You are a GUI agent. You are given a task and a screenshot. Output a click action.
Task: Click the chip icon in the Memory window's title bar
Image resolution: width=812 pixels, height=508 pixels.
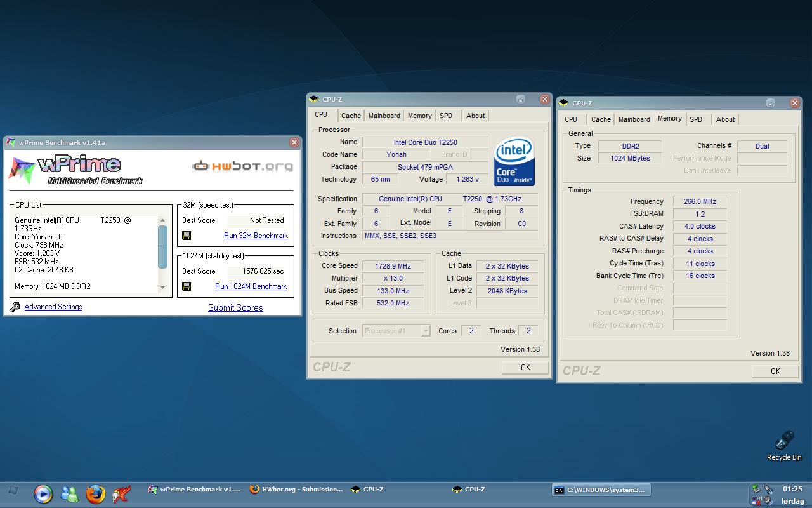point(564,103)
